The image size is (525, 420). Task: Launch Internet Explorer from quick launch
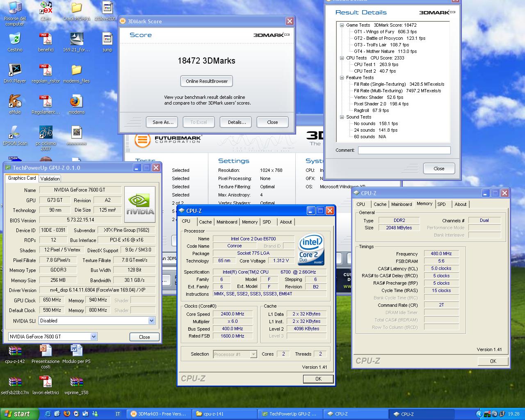pos(48,414)
